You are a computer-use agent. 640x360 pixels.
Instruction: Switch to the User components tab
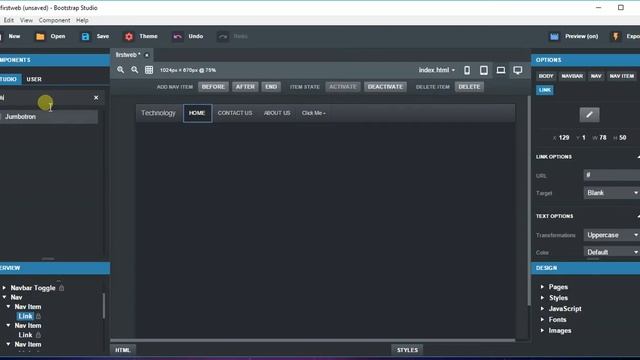click(34, 79)
